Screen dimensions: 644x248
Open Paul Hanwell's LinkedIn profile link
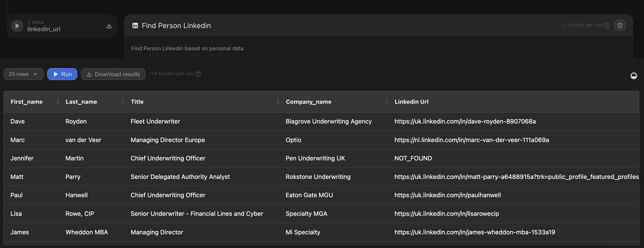[448, 195]
